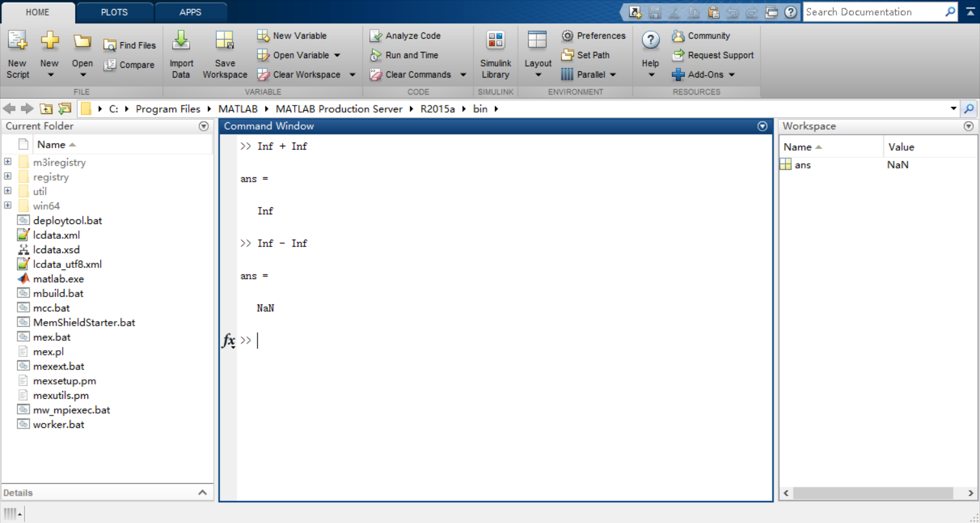
Task: Switch to the APPS tab
Action: 190,12
